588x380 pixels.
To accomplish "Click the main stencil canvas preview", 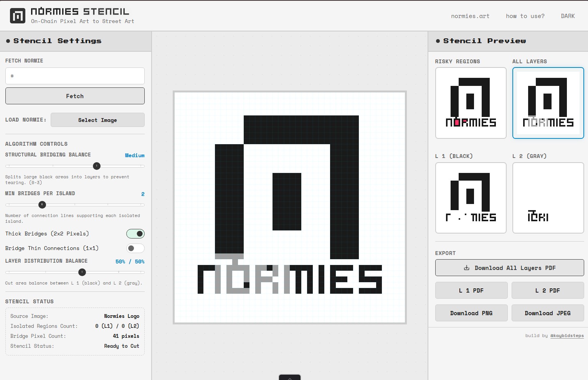I will pyautogui.click(x=290, y=207).
